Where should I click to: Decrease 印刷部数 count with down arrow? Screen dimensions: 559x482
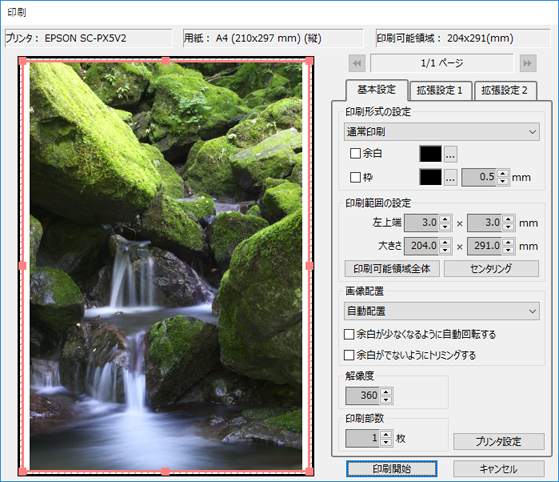coord(386,442)
